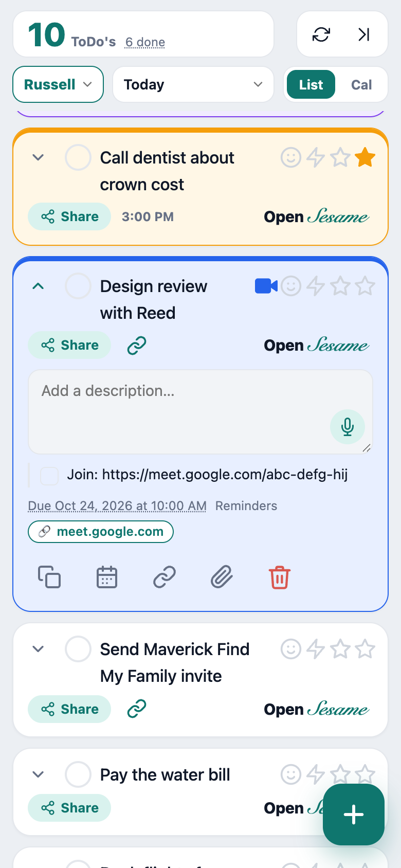Share the Send Maverick task
Screen dimensions: 401x868
[69, 709]
